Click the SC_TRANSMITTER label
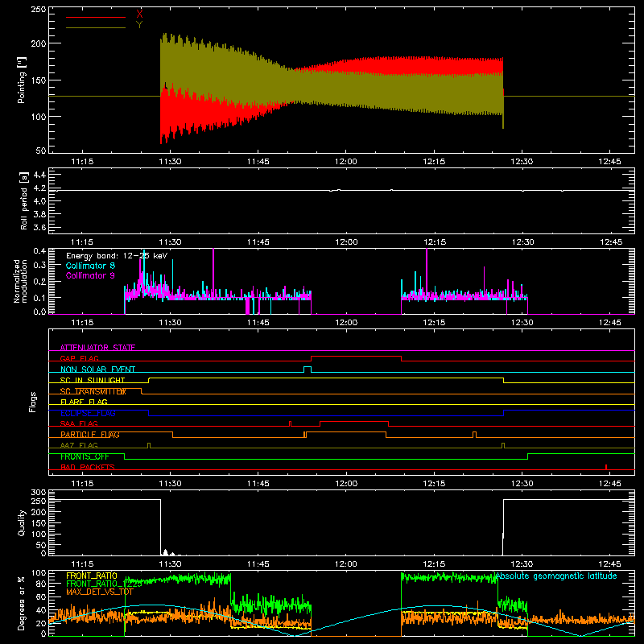This screenshot has height=644, width=644. [x=93, y=391]
